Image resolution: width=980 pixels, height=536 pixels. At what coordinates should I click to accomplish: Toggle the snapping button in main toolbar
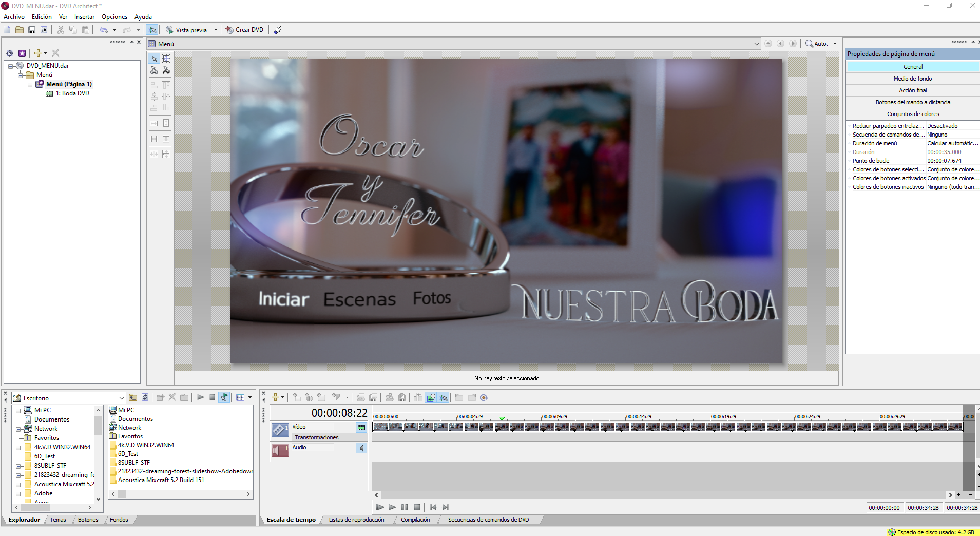152,30
